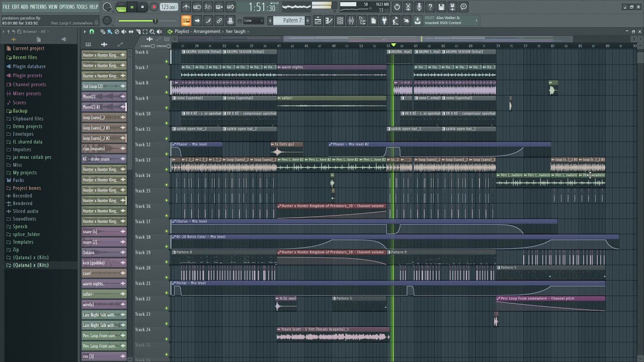Open the VIEW menu
Screen dimensions: 644x362
(53, 7)
